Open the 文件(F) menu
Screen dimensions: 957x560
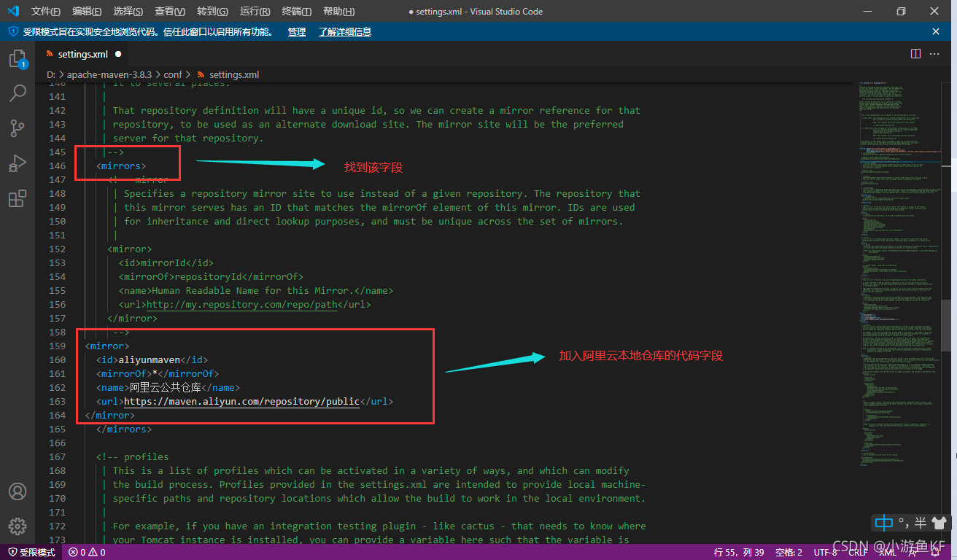click(46, 11)
